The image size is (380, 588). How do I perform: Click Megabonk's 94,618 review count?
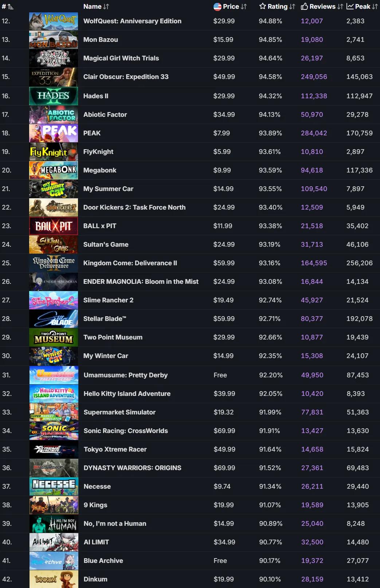tap(312, 170)
